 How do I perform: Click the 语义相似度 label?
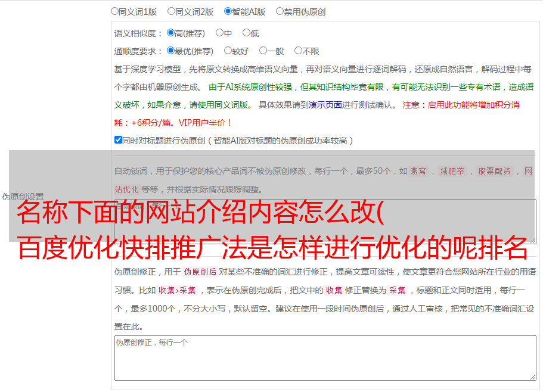pos(138,33)
